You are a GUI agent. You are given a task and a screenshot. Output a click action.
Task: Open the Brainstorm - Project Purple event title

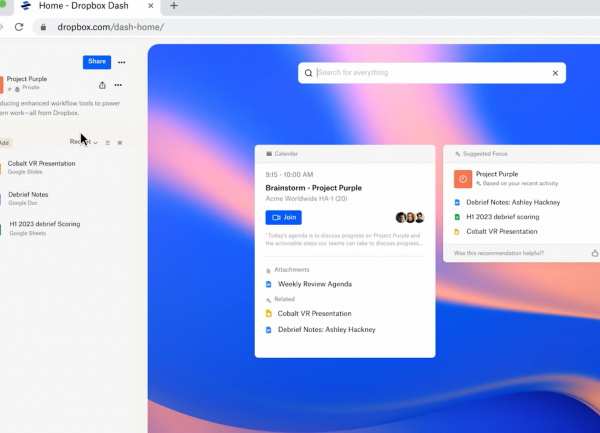313,188
